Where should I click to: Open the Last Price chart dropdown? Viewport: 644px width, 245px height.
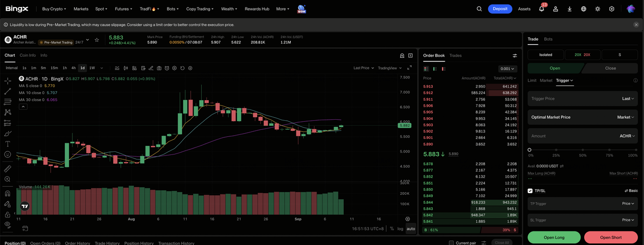[x=364, y=68]
